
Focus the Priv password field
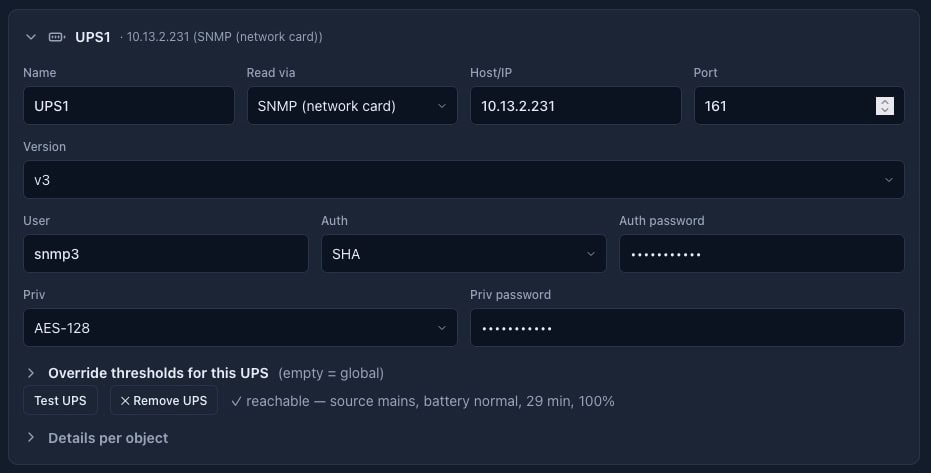[687, 328]
